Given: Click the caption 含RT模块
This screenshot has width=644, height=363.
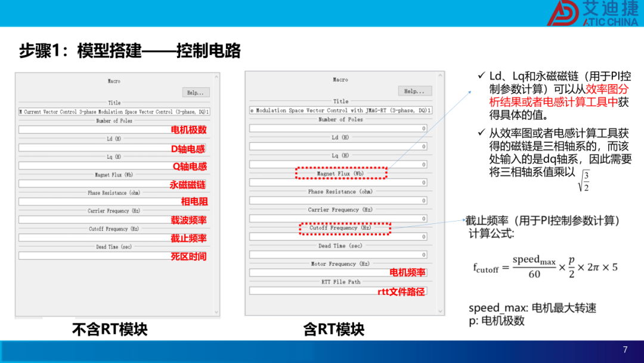Looking at the screenshot, I should 333,330.
